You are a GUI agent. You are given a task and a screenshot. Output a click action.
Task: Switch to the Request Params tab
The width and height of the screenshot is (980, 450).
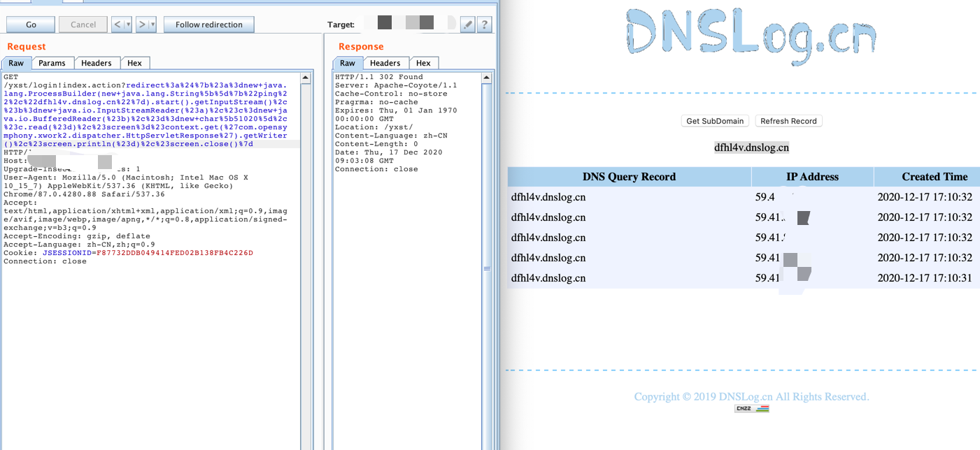52,63
